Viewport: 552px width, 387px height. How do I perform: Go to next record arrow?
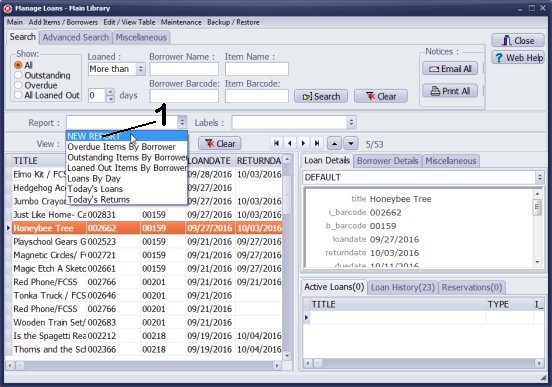click(x=303, y=143)
